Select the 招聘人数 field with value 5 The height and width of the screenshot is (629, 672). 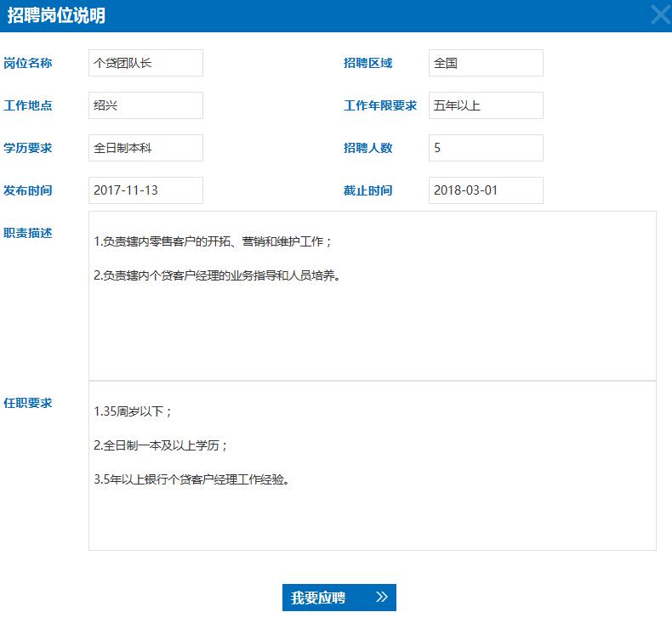(486, 148)
